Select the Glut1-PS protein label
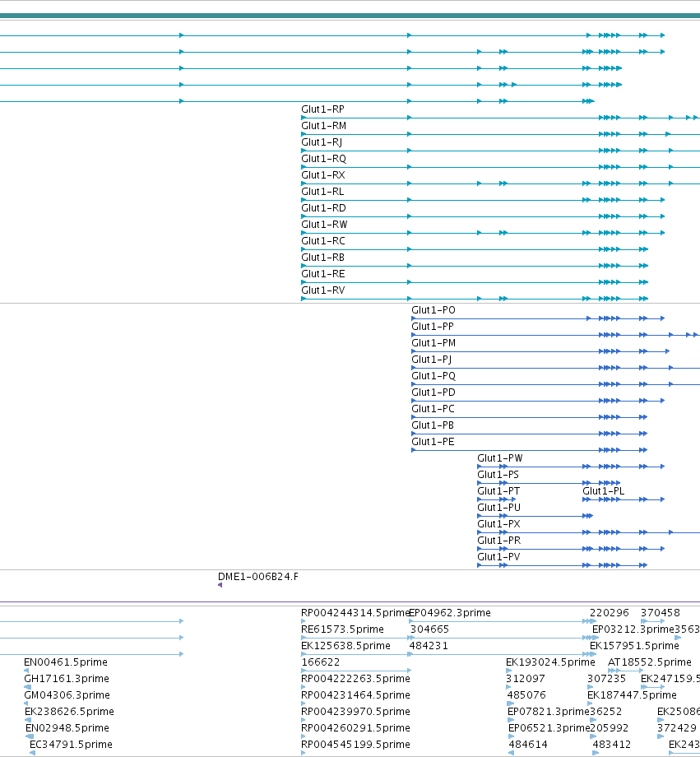The width and height of the screenshot is (700, 757). (x=498, y=474)
